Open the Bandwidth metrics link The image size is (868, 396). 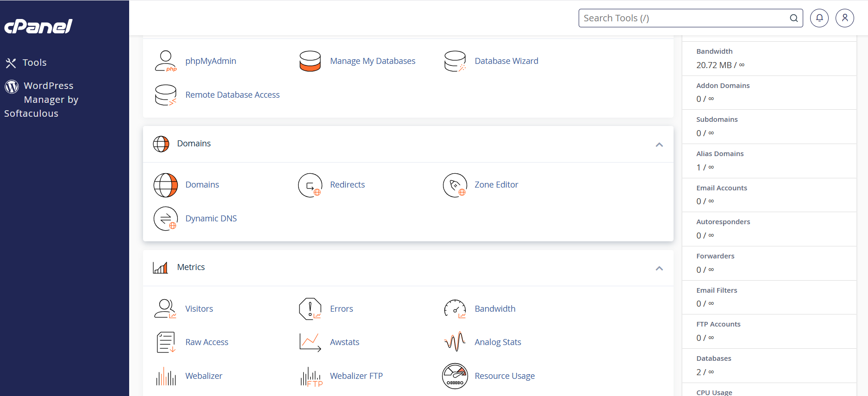pyautogui.click(x=495, y=309)
